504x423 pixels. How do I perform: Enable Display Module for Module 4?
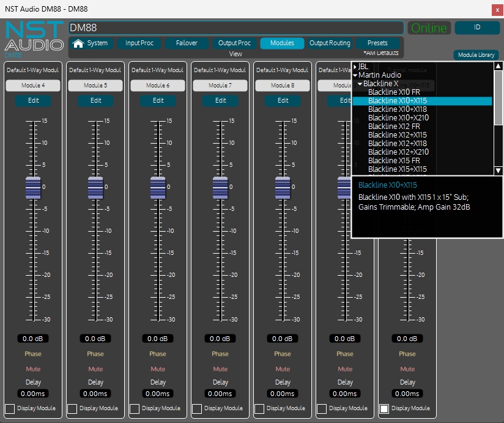(x=10, y=409)
